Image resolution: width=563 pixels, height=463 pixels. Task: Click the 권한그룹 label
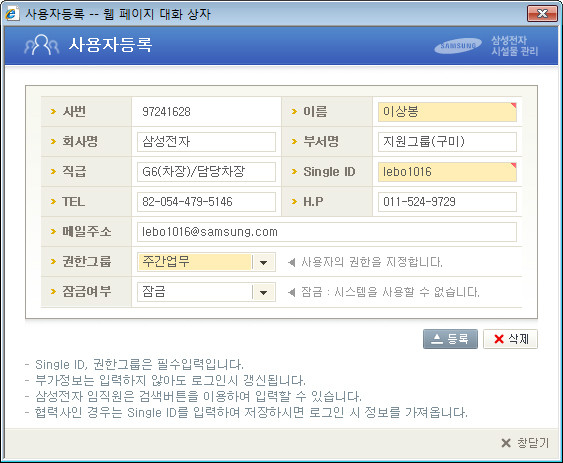pyautogui.click(x=87, y=261)
